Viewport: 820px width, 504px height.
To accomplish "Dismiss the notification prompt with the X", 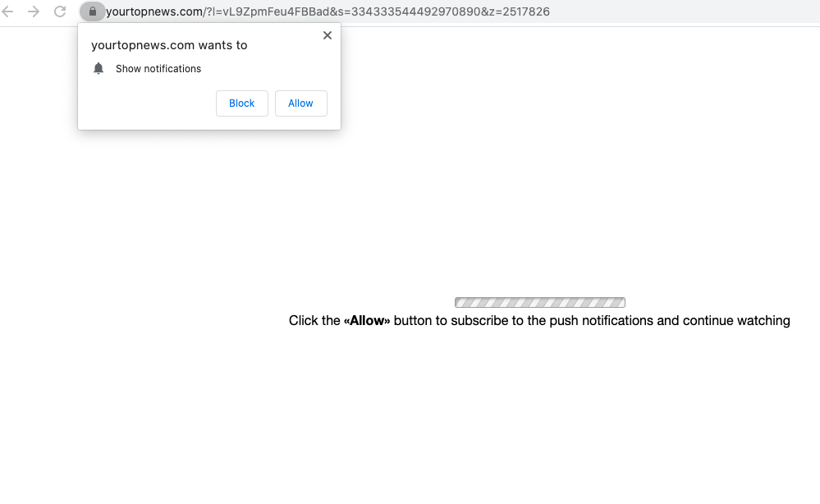I will click(x=328, y=35).
